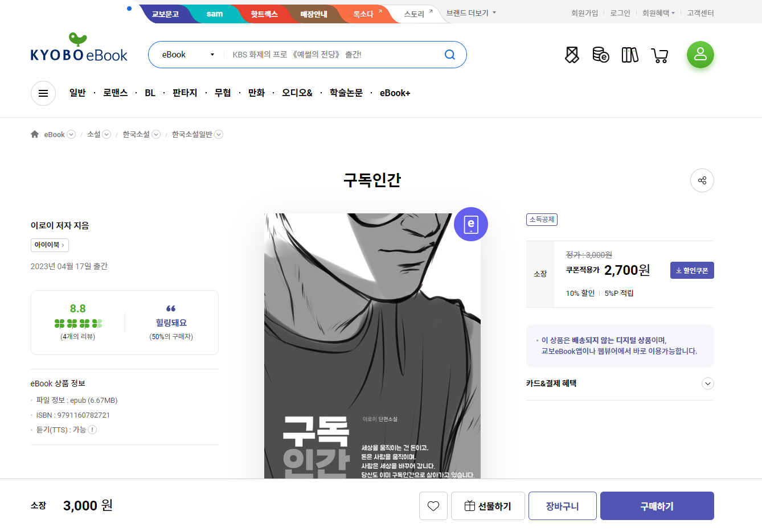Click the 고객센터 link
The width and height of the screenshot is (762, 532).
[700, 13]
